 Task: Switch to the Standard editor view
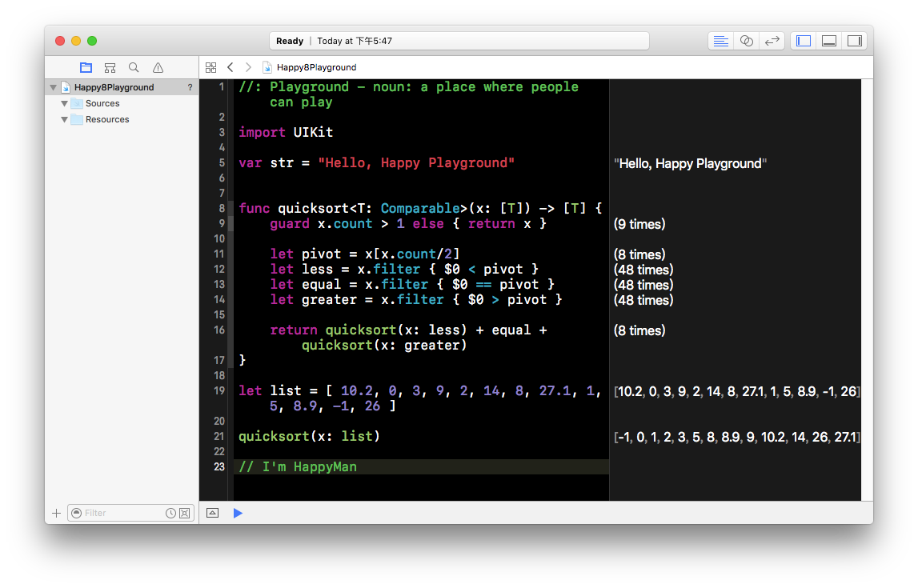(720, 41)
